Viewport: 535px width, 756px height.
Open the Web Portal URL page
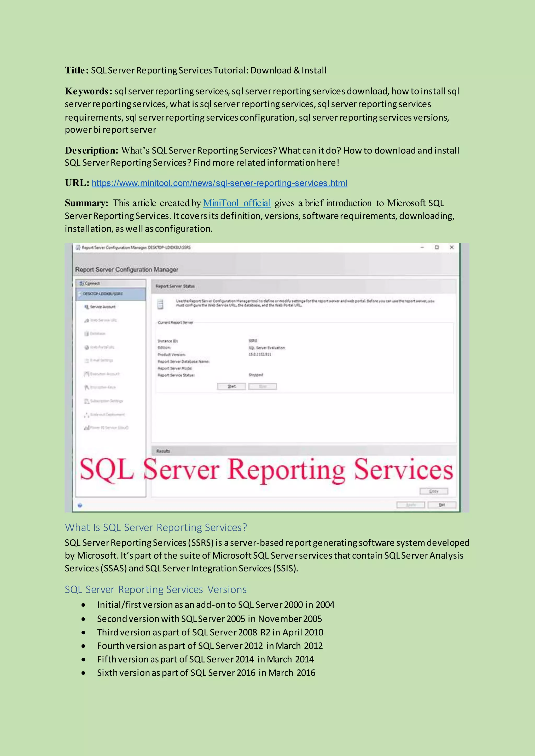click(x=102, y=347)
